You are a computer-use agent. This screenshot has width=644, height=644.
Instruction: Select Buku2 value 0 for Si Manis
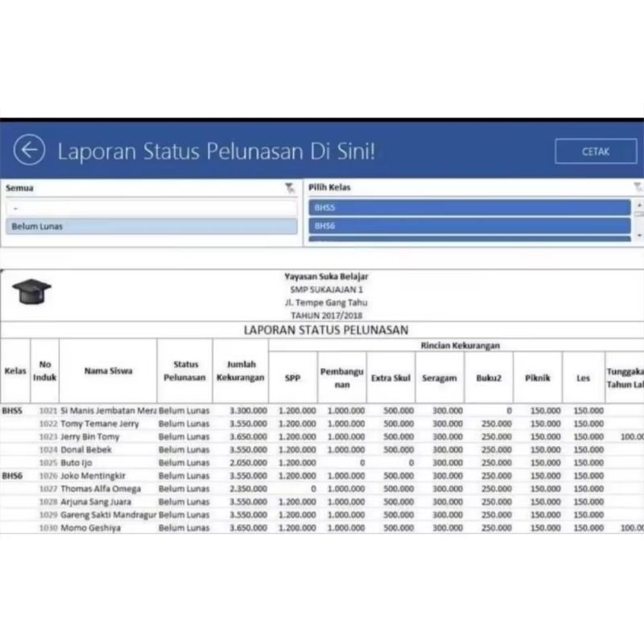coord(509,411)
